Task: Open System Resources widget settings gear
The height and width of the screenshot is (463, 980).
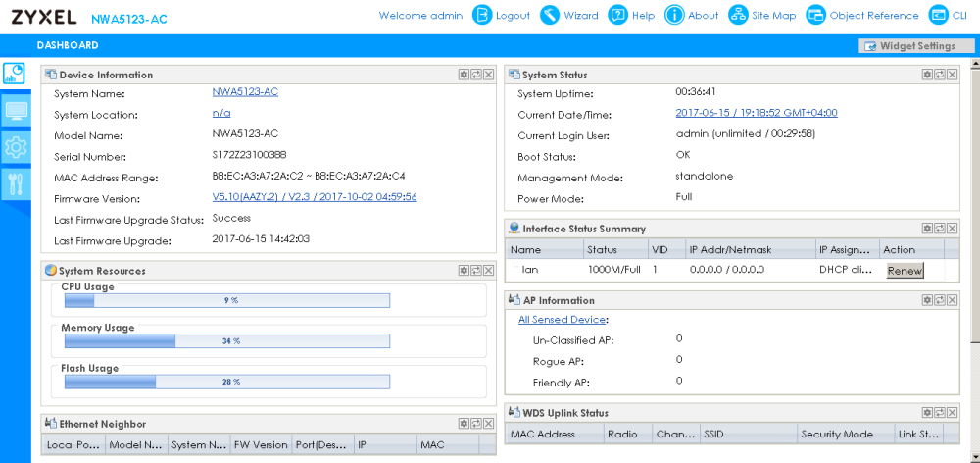Action: tap(464, 271)
